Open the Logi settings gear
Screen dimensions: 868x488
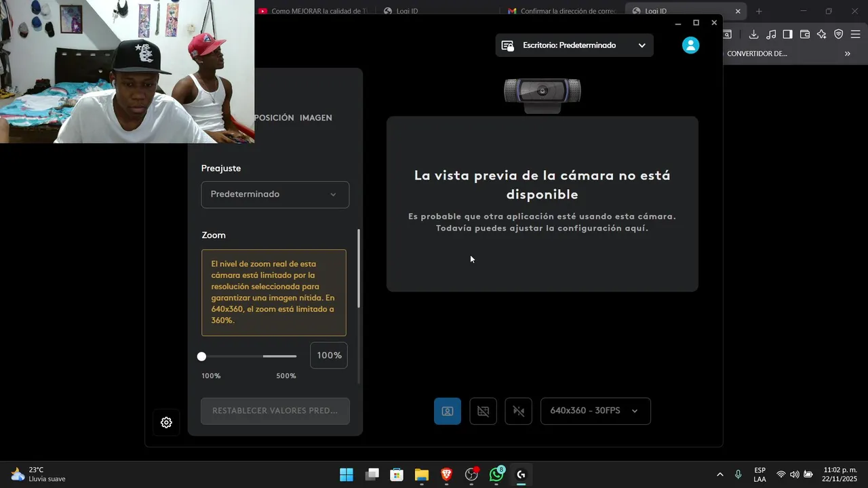(166, 422)
